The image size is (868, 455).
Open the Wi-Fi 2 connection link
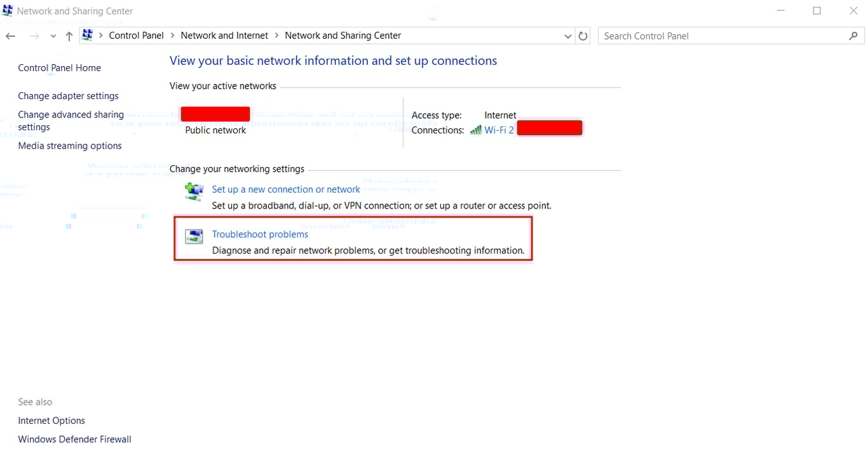click(x=499, y=130)
